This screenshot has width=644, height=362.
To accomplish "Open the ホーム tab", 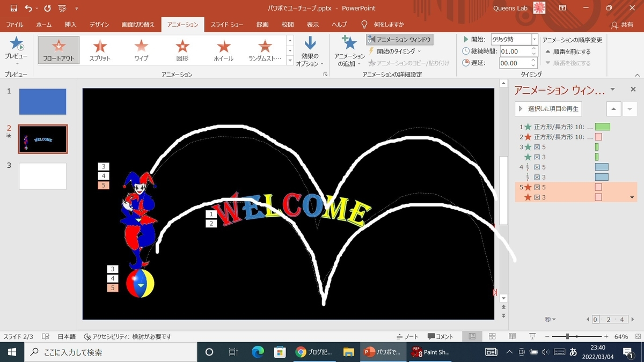I will [x=43, y=25].
